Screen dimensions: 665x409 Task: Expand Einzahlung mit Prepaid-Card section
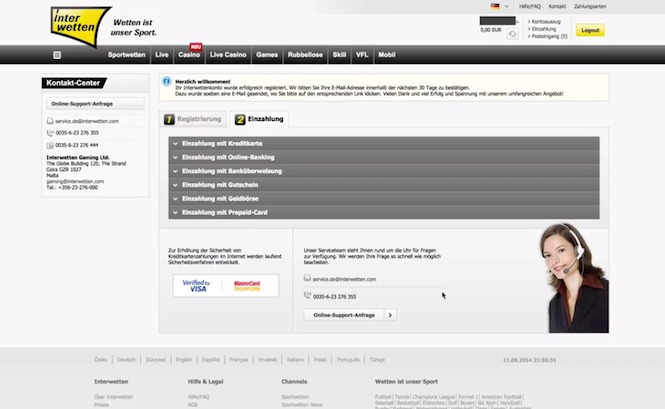(x=384, y=212)
